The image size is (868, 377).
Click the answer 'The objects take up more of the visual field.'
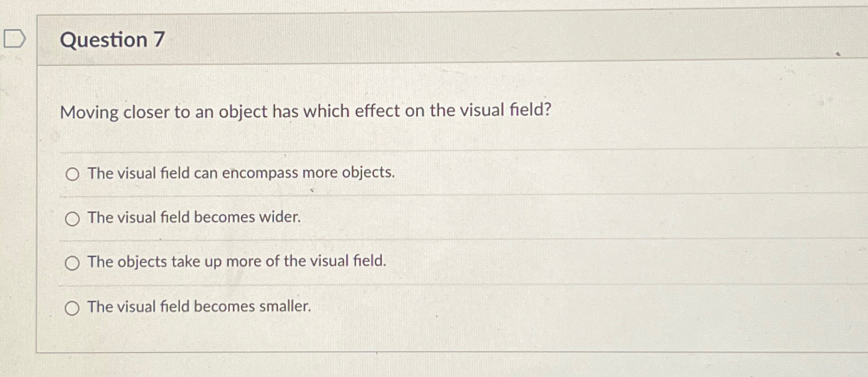(x=237, y=262)
